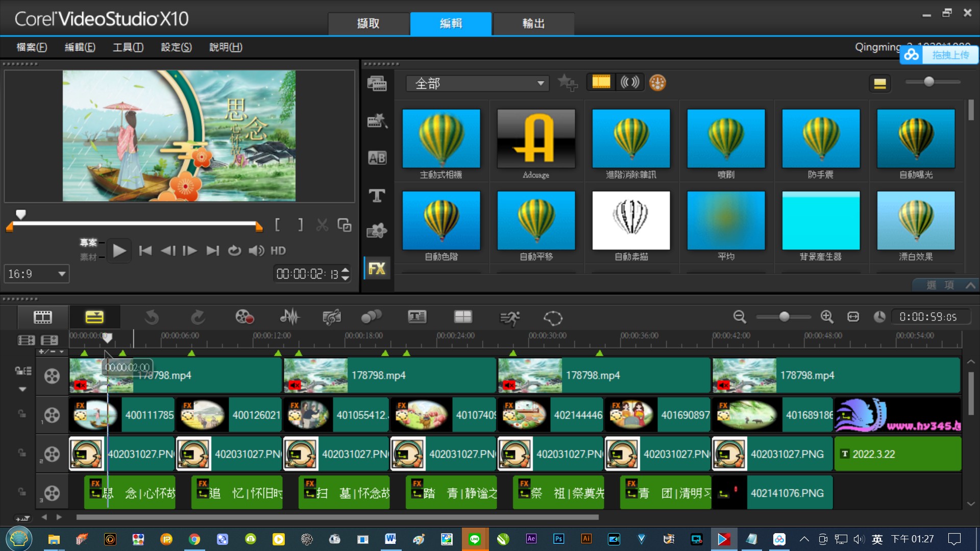The height and width of the screenshot is (551, 980).
Task: Fit project in timeline window
Action: point(853,317)
